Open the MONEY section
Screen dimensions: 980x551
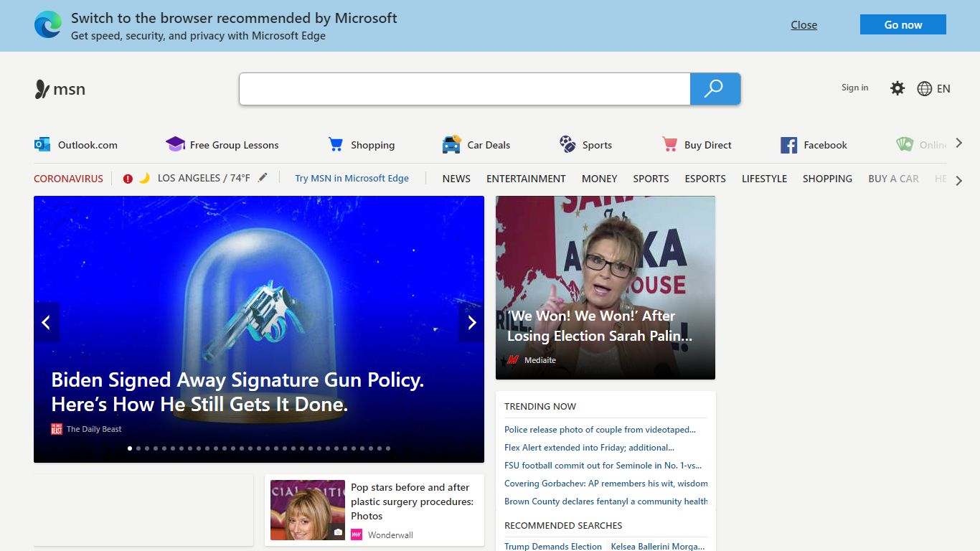[600, 179]
